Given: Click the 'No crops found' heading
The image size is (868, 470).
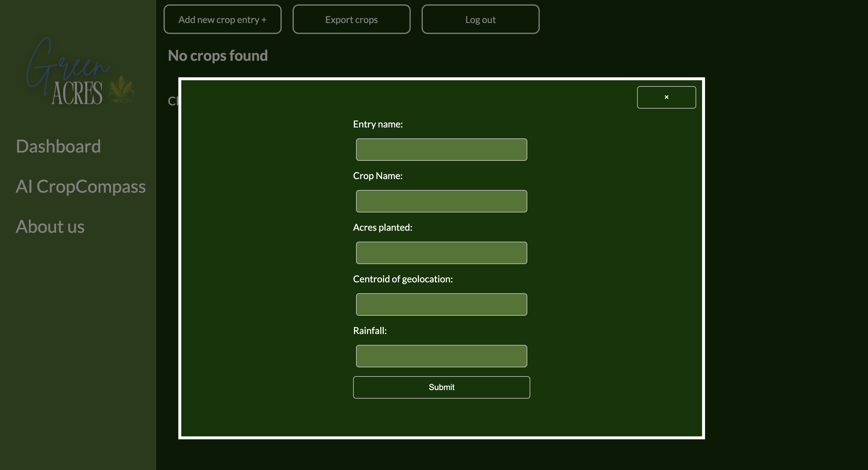Looking at the screenshot, I should [x=218, y=55].
